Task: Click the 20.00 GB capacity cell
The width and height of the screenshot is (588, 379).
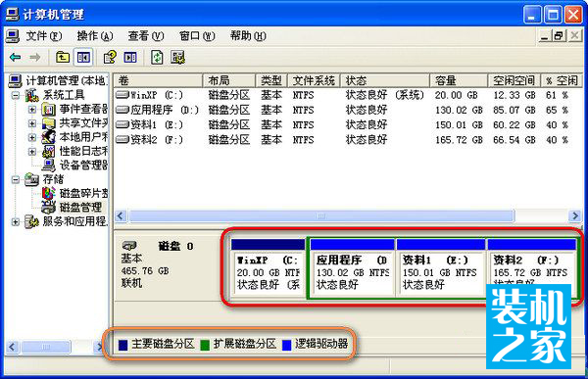Action: pos(456,95)
